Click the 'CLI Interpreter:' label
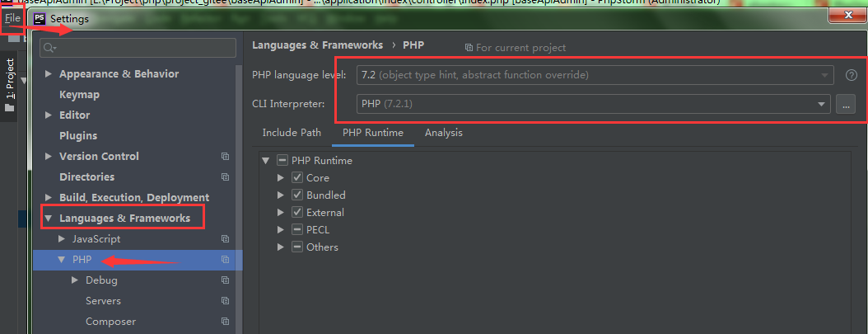Viewport: 868px width, 334px height. pyautogui.click(x=288, y=104)
